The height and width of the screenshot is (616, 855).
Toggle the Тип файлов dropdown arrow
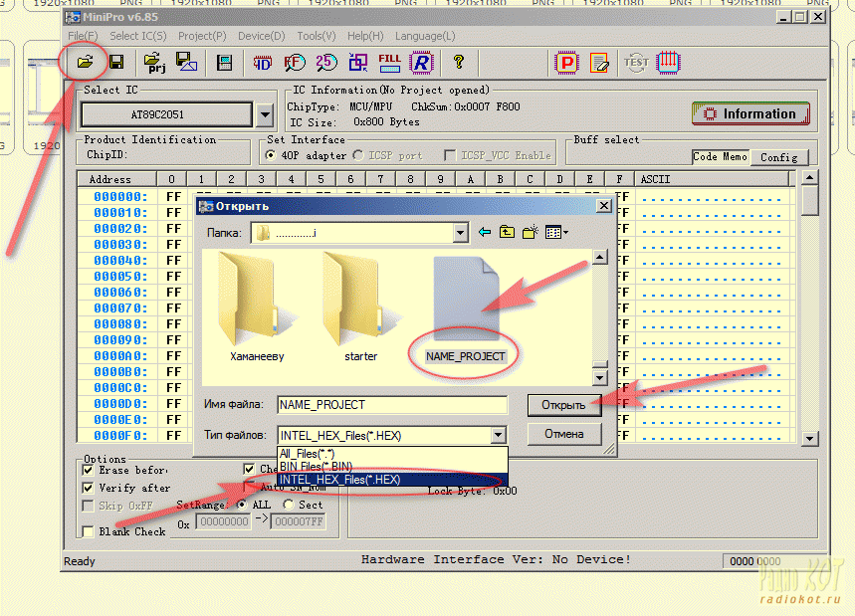point(499,436)
